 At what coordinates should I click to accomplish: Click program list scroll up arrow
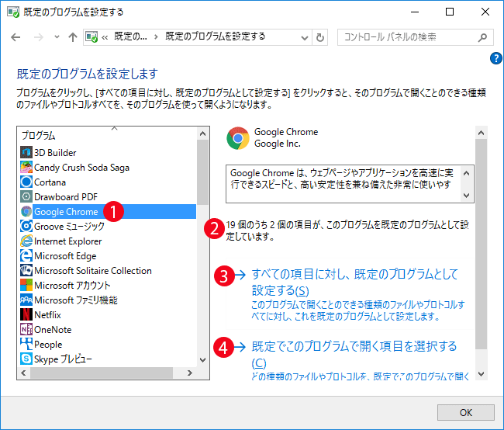202,134
